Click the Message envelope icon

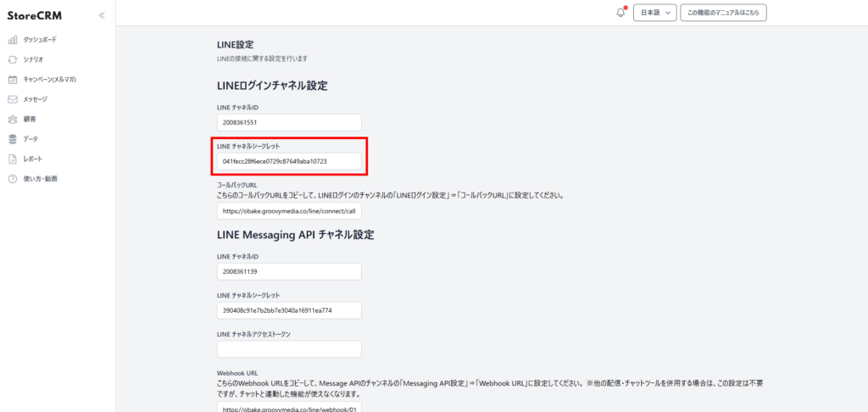(13, 99)
